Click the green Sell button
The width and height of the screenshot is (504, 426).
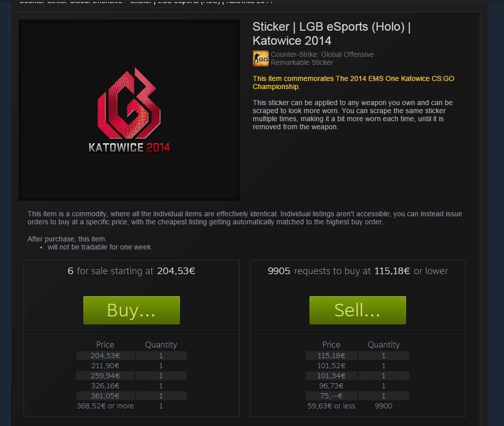[x=357, y=310]
